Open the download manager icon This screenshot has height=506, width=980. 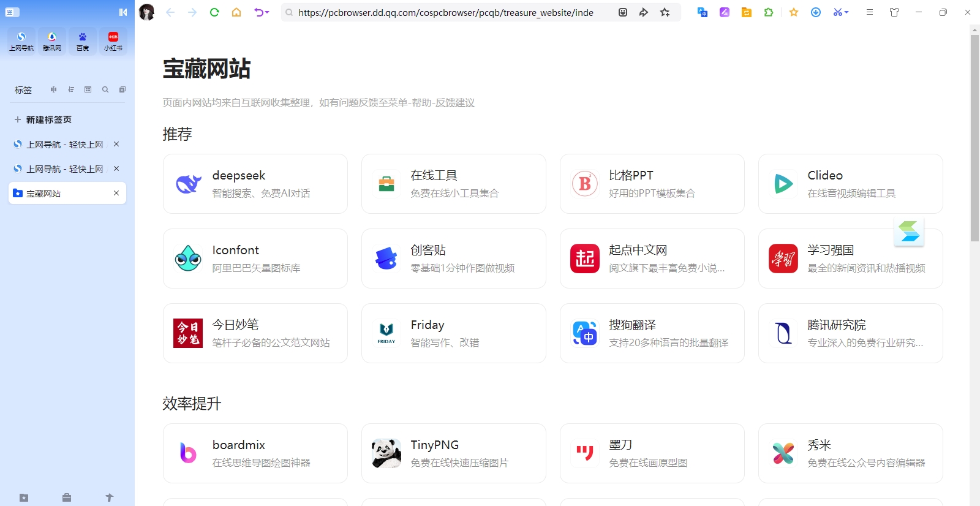click(816, 12)
